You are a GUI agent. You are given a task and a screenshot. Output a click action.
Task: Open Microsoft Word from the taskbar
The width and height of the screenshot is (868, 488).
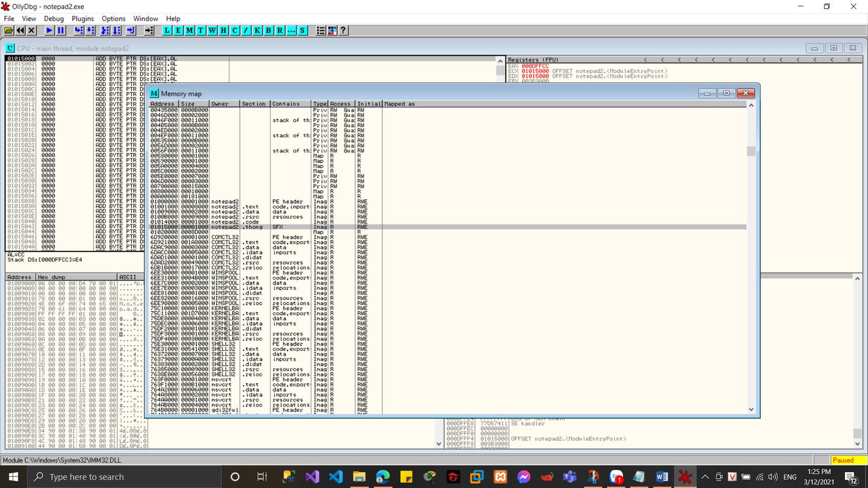point(662,477)
